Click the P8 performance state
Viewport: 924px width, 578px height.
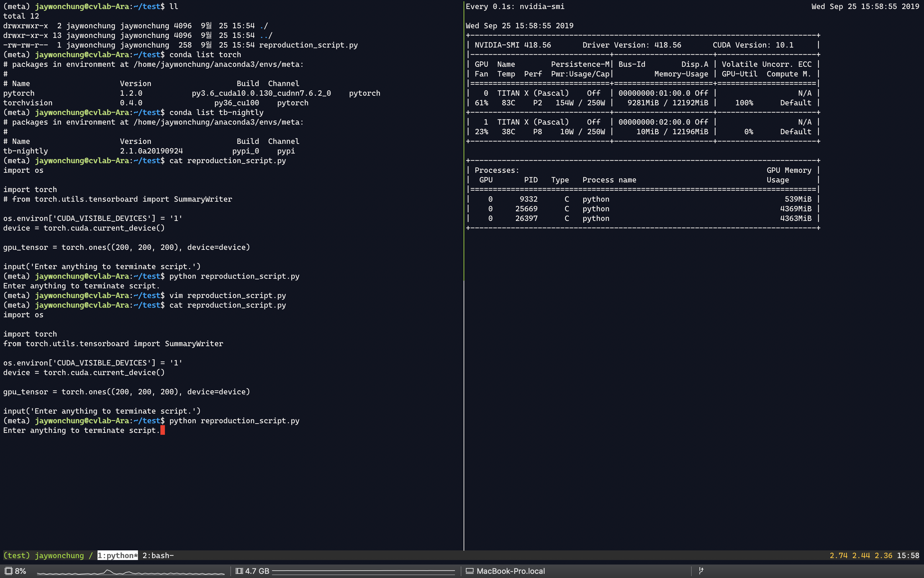point(538,132)
